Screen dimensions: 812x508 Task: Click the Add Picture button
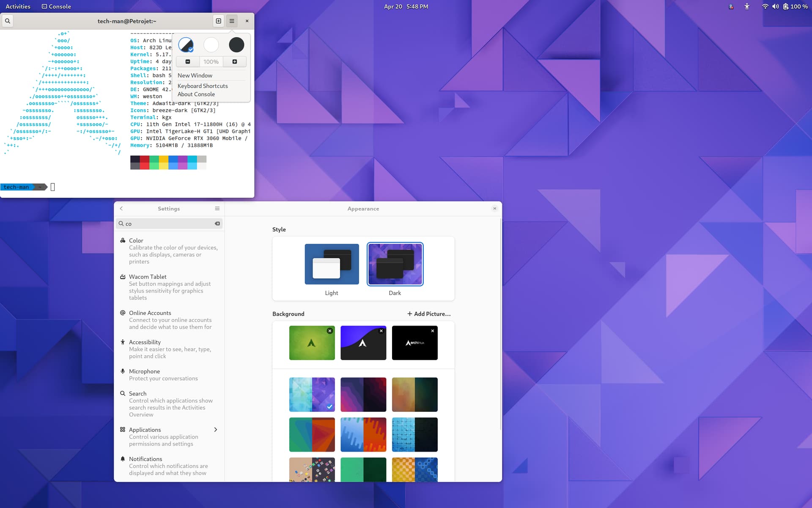pyautogui.click(x=429, y=314)
